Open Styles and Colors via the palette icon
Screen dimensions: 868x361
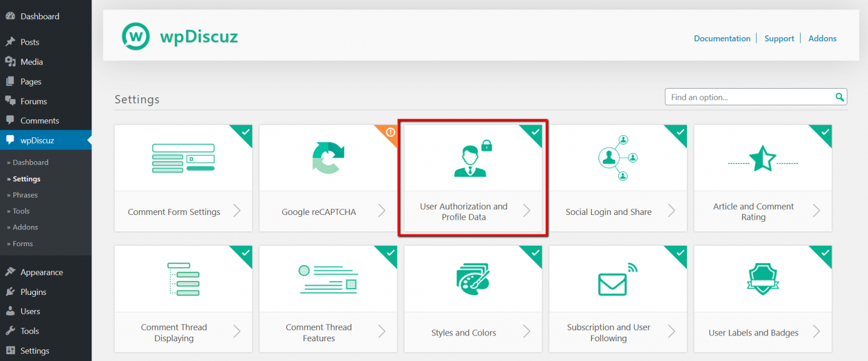click(473, 278)
